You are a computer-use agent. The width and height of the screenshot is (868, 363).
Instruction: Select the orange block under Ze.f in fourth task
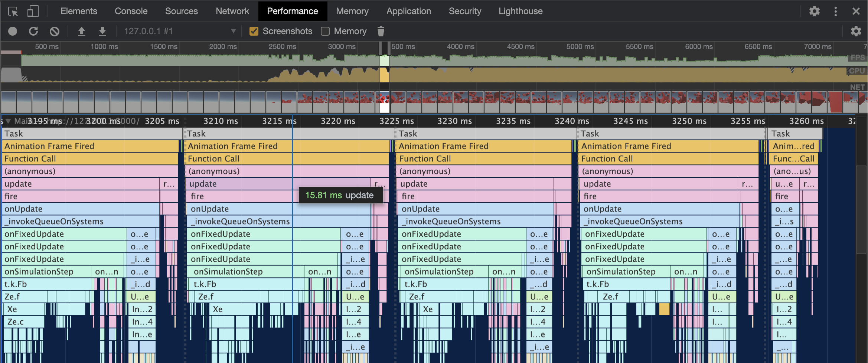[664, 309]
